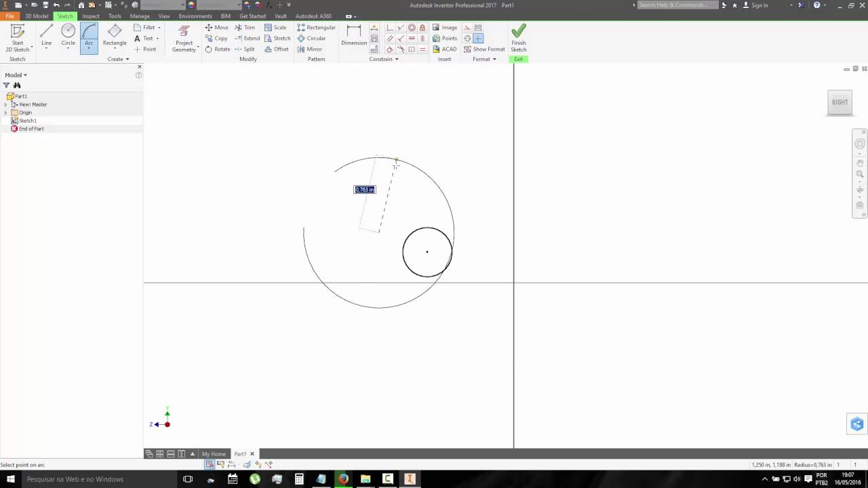Screen dimensions: 868x488
Task: Apply the Concentric constraint
Action: (412, 28)
